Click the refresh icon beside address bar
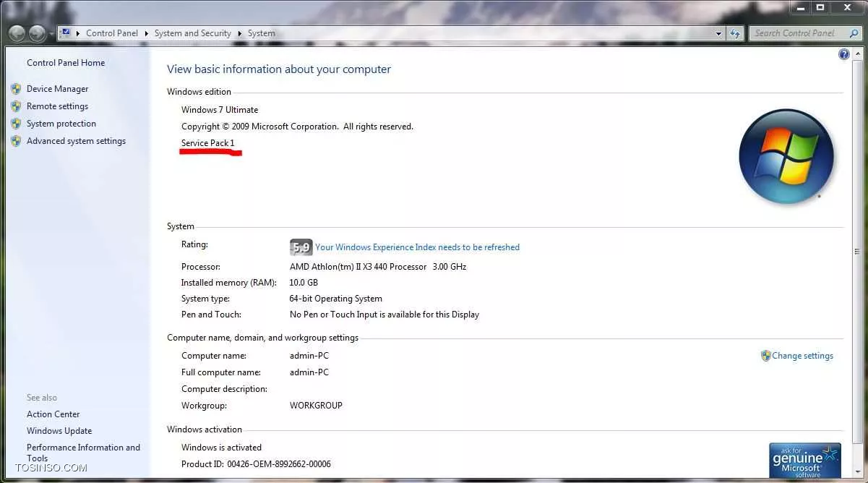Screen dimensions: 868x483 tap(735, 33)
